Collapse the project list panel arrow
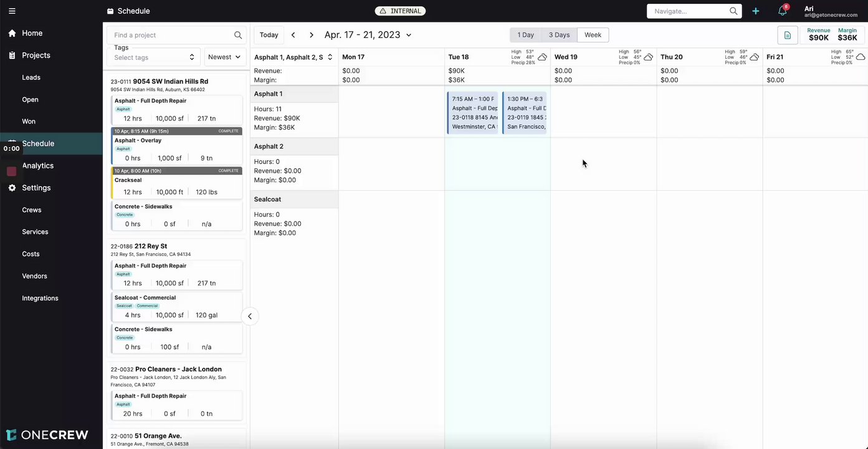Screen dimensions: 868x449 [250, 316]
